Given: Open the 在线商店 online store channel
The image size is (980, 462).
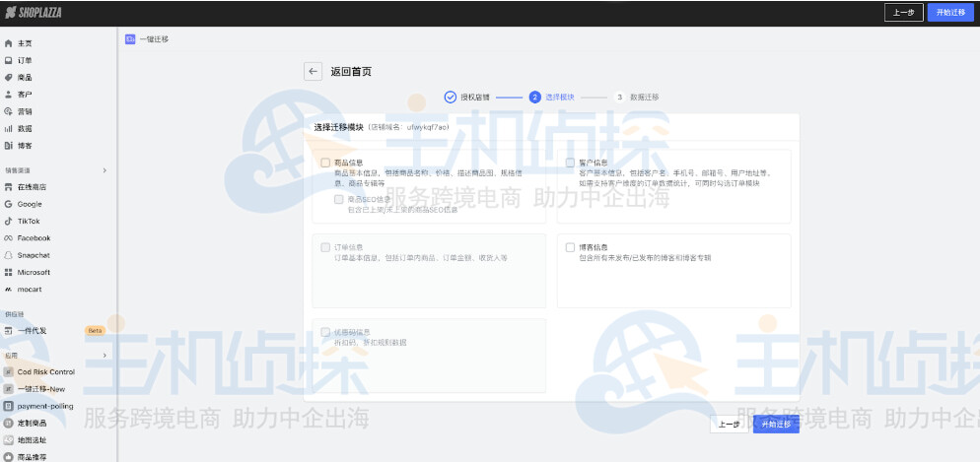Looking at the screenshot, I should 32,187.
